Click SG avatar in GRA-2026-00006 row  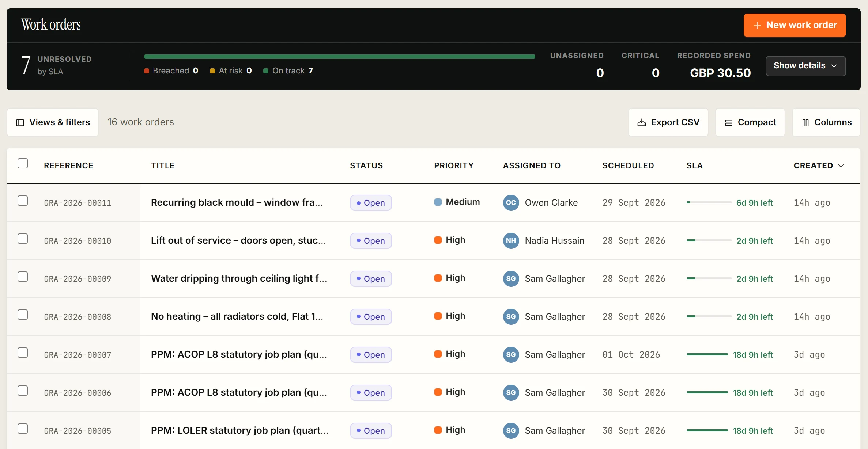click(511, 393)
